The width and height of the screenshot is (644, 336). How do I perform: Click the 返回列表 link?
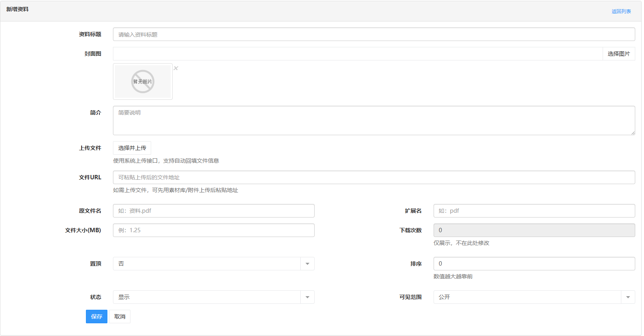(x=621, y=12)
